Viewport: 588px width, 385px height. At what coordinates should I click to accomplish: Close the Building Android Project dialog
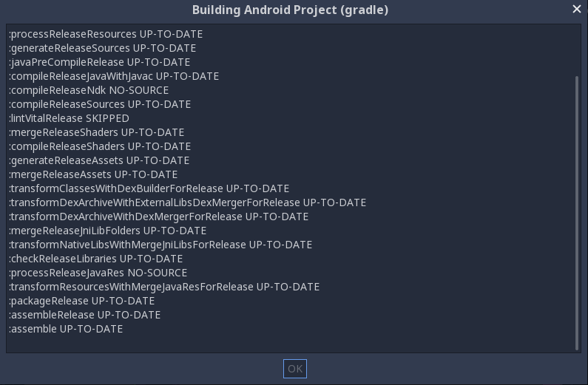[x=577, y=10]
